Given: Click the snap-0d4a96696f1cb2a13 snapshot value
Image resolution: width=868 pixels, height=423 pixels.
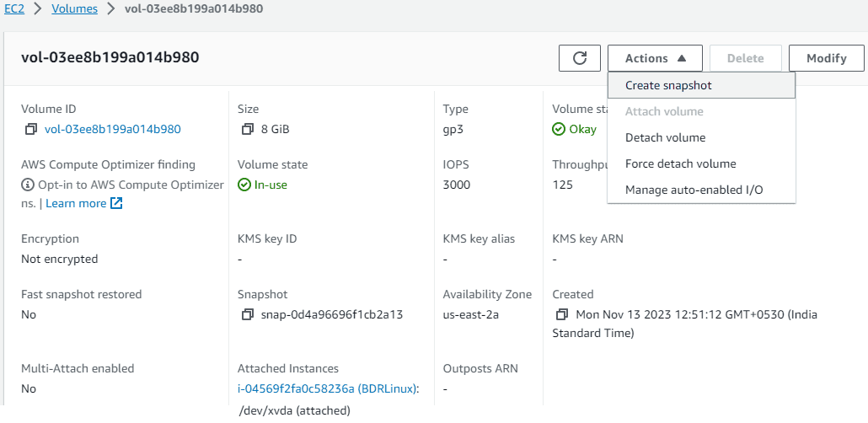Looking at the screenshot, I should (x=331, y=315).
